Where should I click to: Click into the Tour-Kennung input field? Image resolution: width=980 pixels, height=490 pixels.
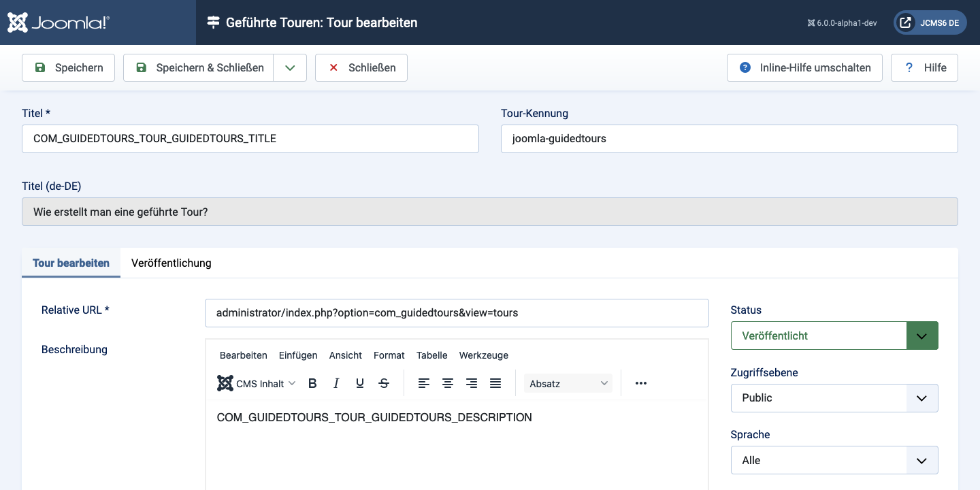(729, 139)
